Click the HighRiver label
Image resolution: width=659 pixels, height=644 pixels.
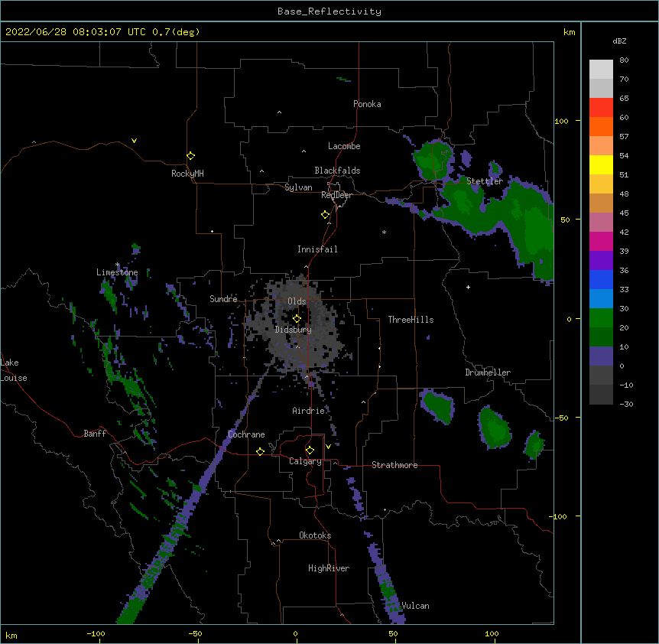pyautogui.click(x=329, y=568)
